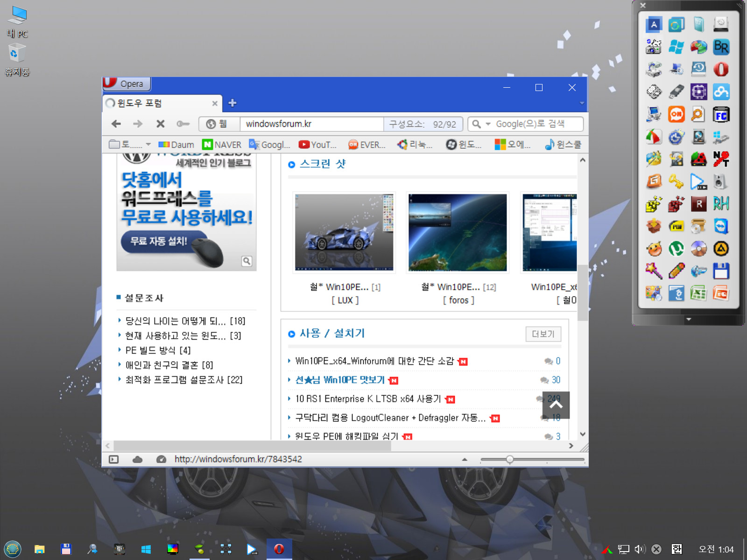Open the bookmarks folder dropdown arrow

pyautogui.click(x=148, y=145)
